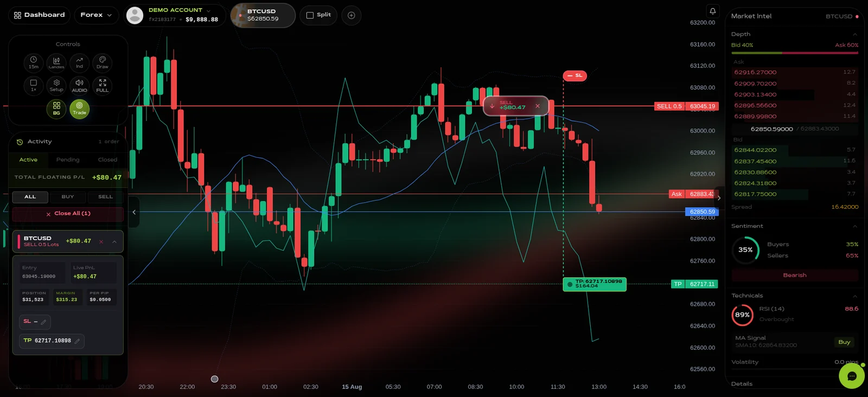
Task: Close the BTCUSD SELL position in list
Action: (x=101, y=241)
